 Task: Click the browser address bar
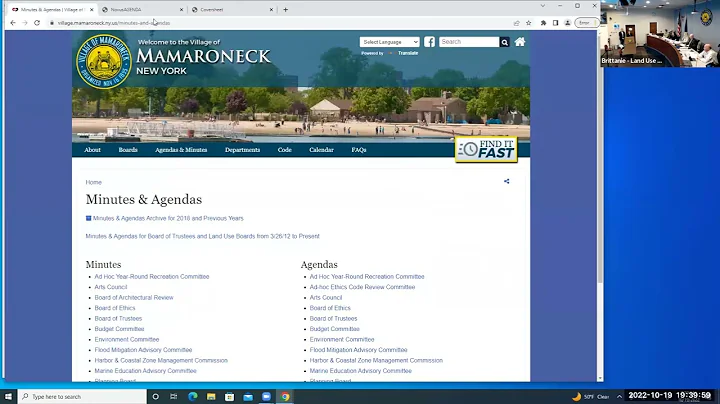[x=280, y=22]
